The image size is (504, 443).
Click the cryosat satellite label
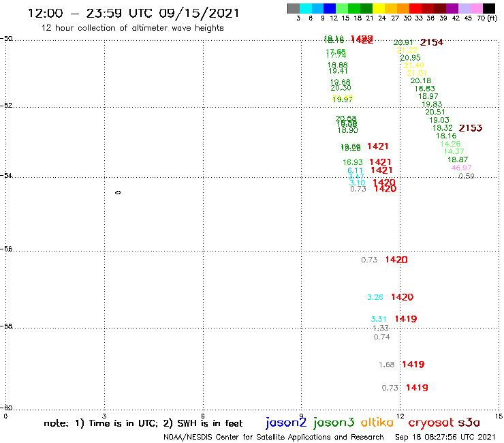click(x=430, y=423)
